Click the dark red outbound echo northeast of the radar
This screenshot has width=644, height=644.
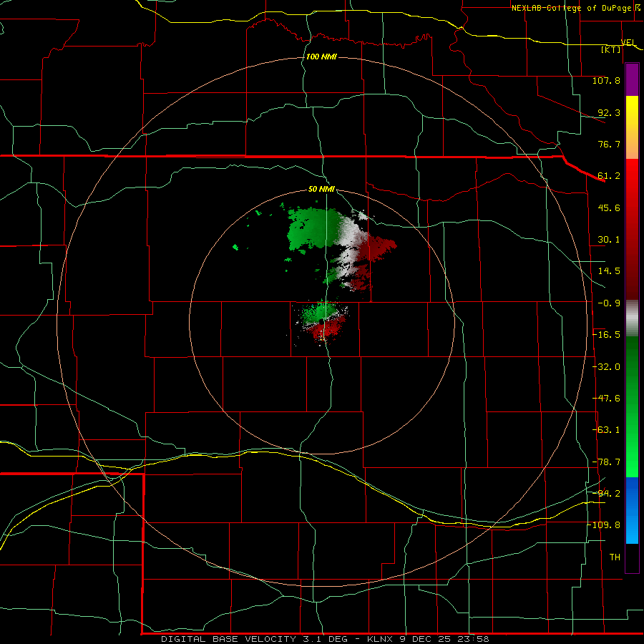[x=376, y=248]
